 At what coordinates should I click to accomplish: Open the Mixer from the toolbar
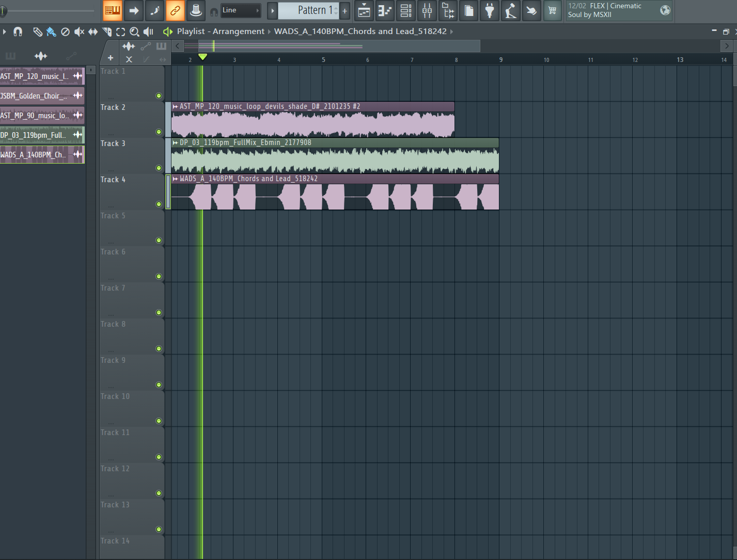pyautogui.click(x=427, y=10)
